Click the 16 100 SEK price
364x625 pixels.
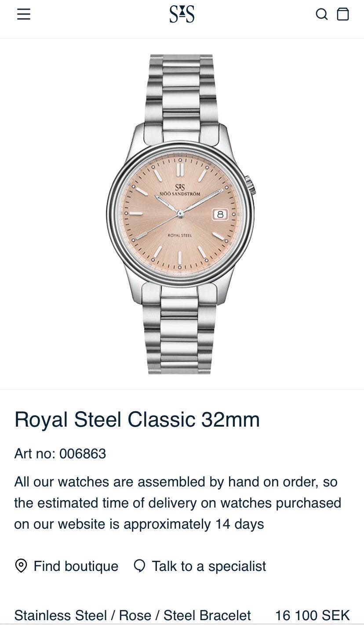coord(313,615)
